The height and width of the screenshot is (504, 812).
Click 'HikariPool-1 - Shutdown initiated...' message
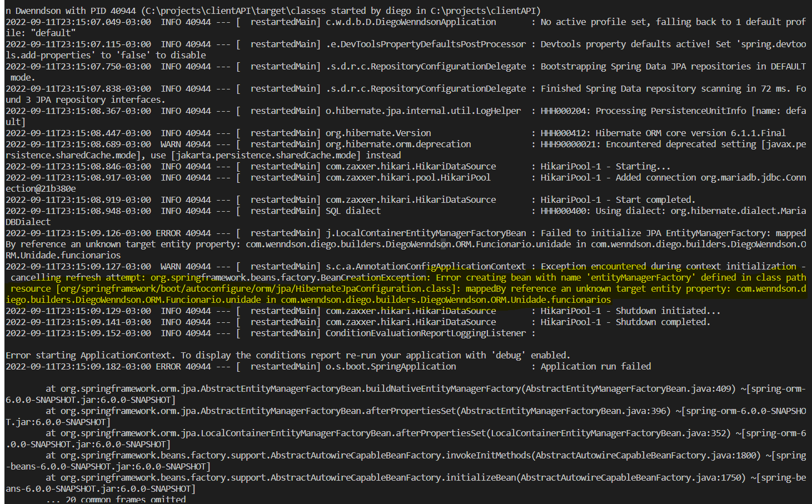pos(631,311)
